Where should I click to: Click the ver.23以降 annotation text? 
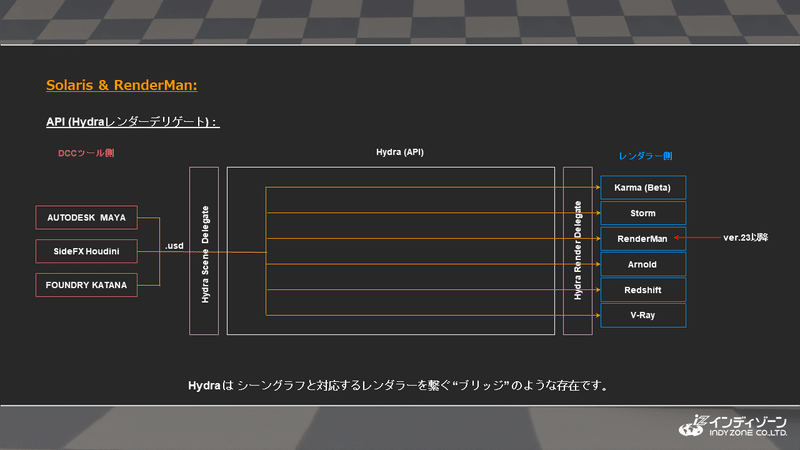pyautogui.click(x=745, y=237)
